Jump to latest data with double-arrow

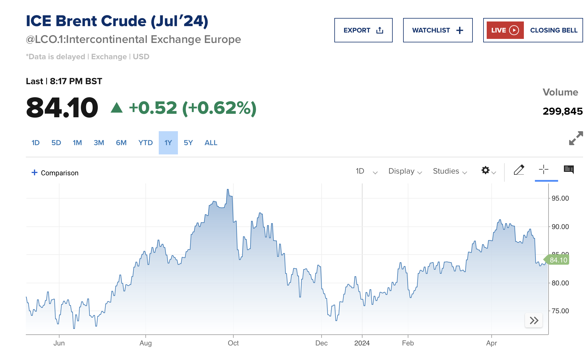[534, 320]
